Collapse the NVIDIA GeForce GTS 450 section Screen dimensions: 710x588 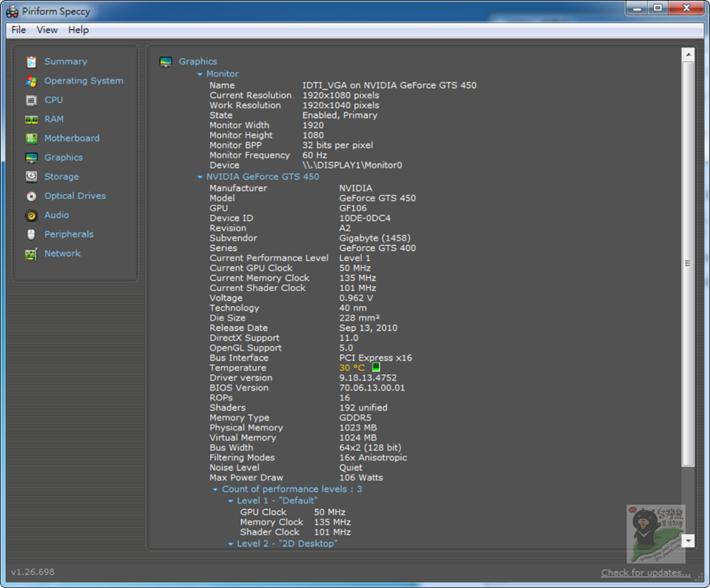click(200, 177)
